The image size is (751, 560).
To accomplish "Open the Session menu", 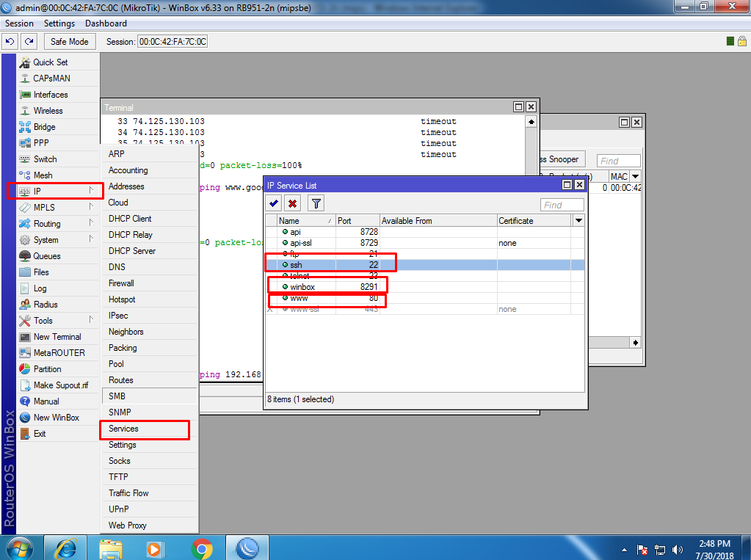I will tap(19, 23).
